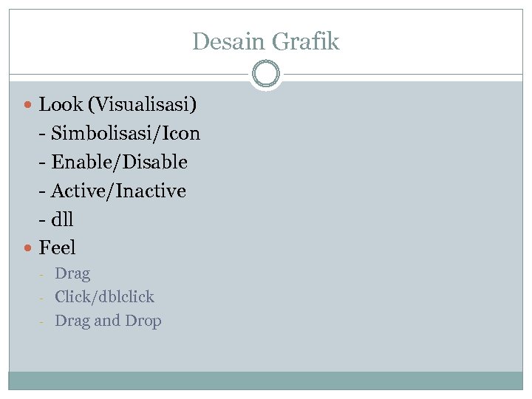The height and width of the screenshot is (399, 532).
Task: Click the bullet marker beside Look (Visualisasi)
Action: click(x=28, y=106)
